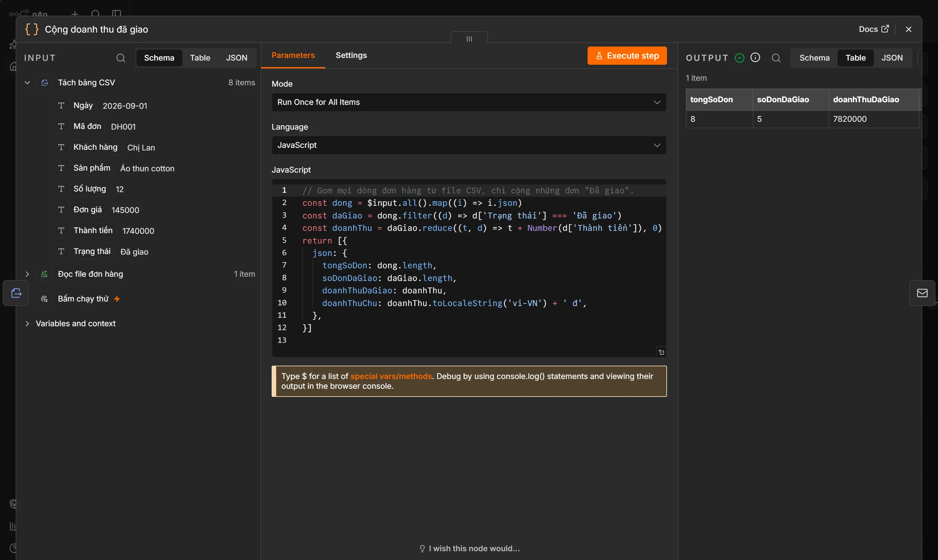Viewport: 938px width, 560px height.
Task: Open the next node envelope button
Action: (922, 293)
